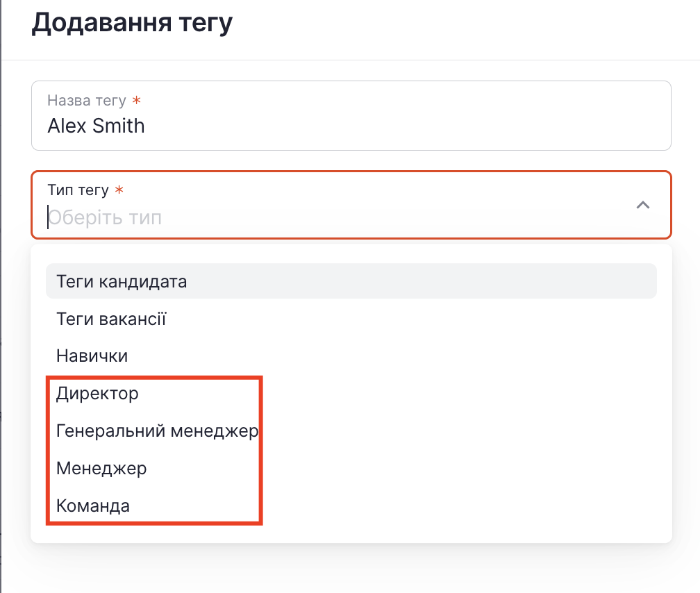Select the Директор option
Viewport: 700px width, 593px height.
[97, 394]
